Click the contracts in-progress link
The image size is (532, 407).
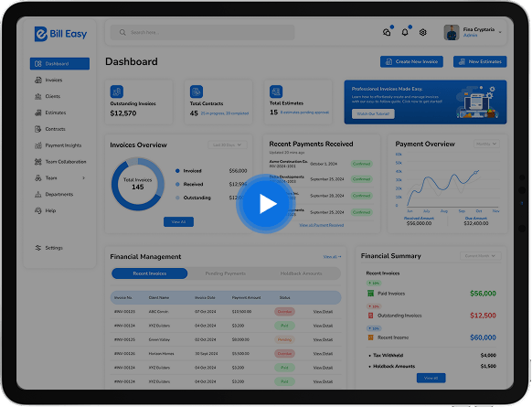225,113
